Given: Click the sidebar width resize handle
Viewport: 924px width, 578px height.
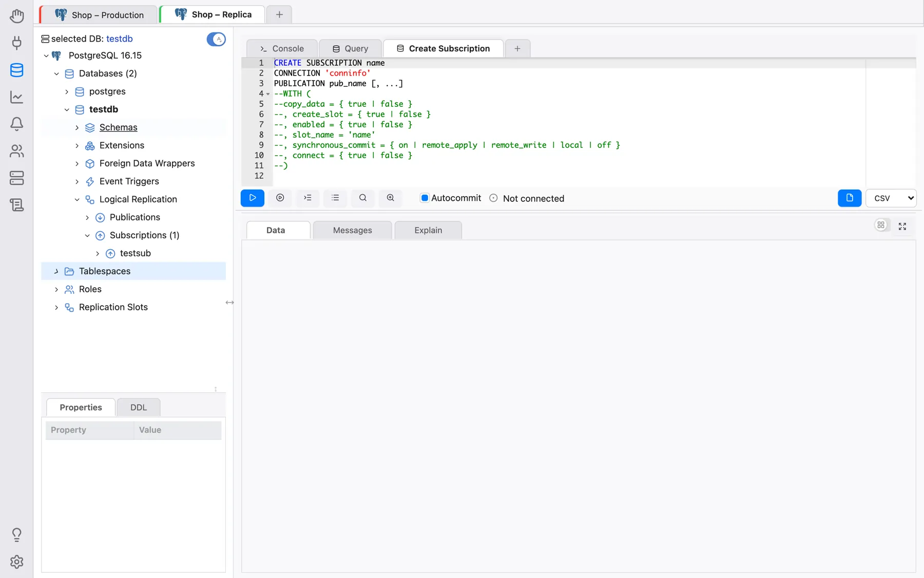Looking at the screenshot, I should coord(230,303).
